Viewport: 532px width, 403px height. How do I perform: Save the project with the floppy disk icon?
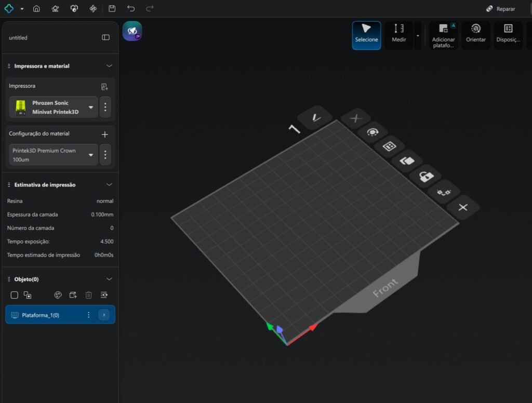(112, 9)
